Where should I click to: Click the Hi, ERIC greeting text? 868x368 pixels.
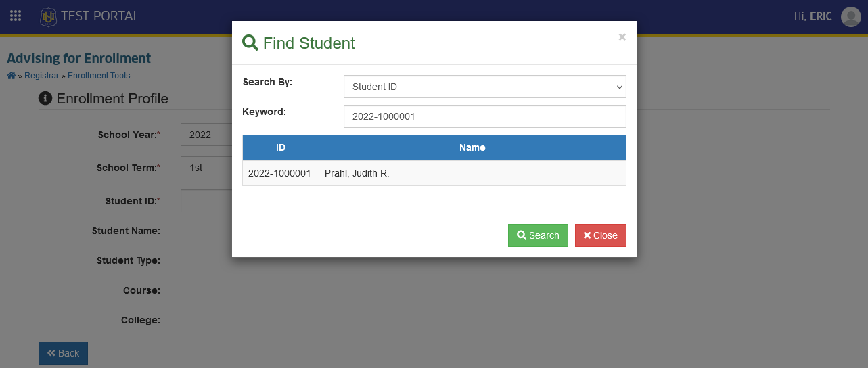click(813, 16)
